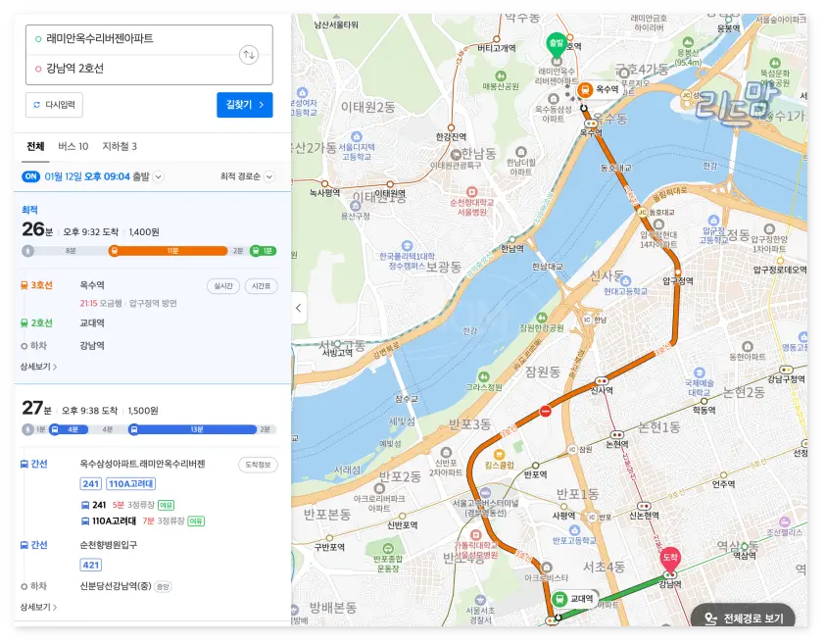Select bus number 421 badge
This screenshot has height=644, width=825.
click(91, 565)
